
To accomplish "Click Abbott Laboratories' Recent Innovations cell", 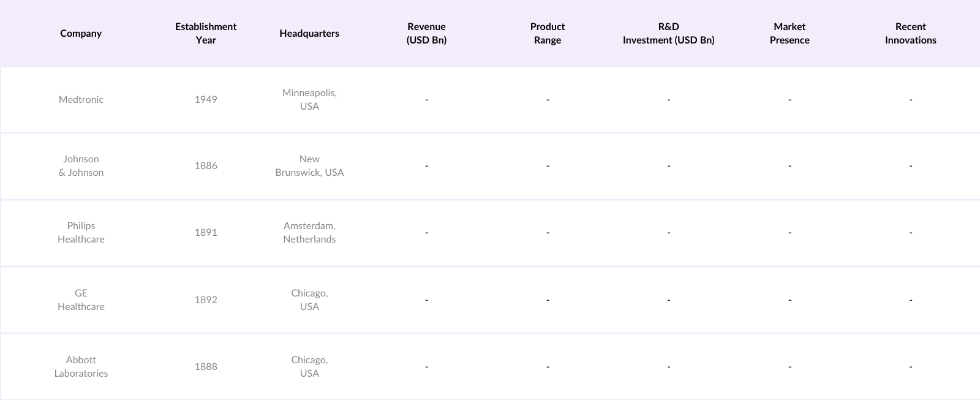I will [x=911, y=366].
